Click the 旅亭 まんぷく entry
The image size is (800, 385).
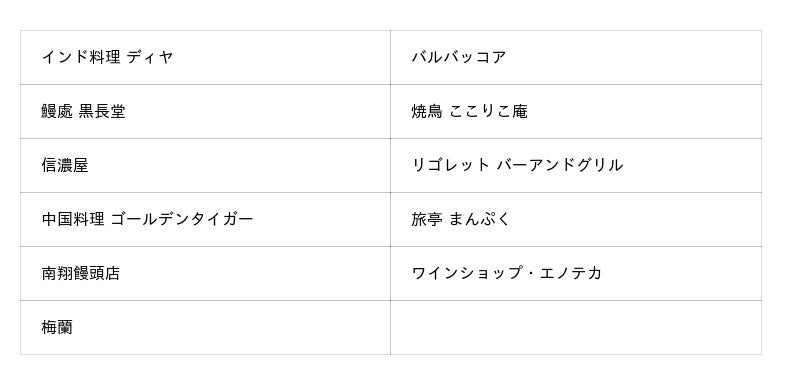click(461, 219)
